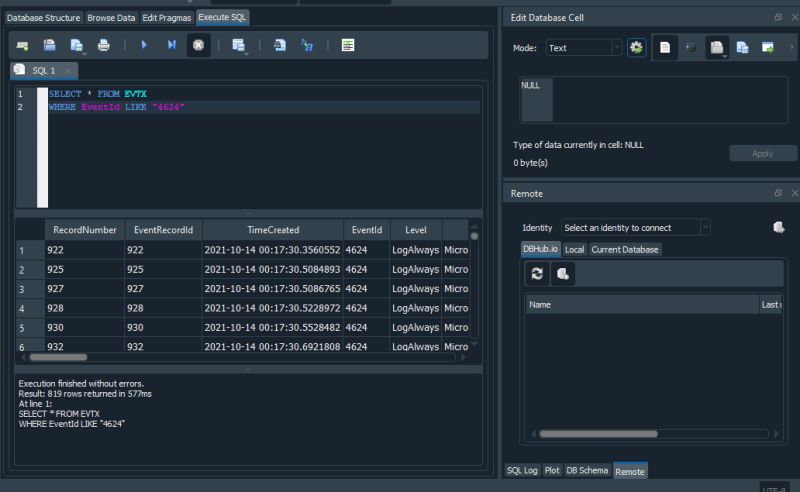Click the disabled Apply button
Viewport: 800px width, 492px height.
[x=762, y=154]
